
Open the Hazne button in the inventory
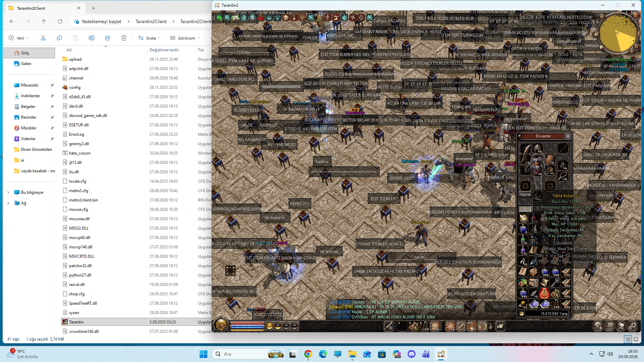point(525,194)
